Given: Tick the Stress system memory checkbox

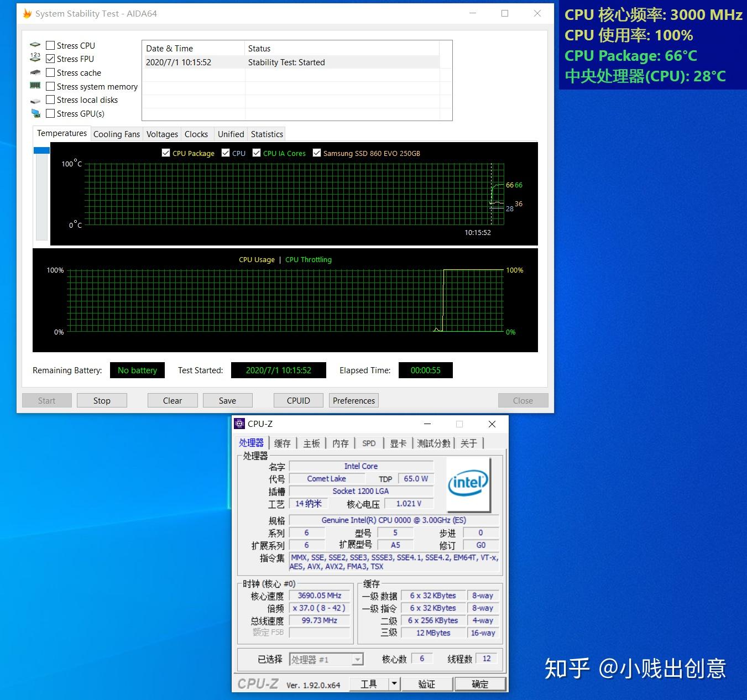Looking at the screenshot, I should pyautogui.click(x=50, y=86).
